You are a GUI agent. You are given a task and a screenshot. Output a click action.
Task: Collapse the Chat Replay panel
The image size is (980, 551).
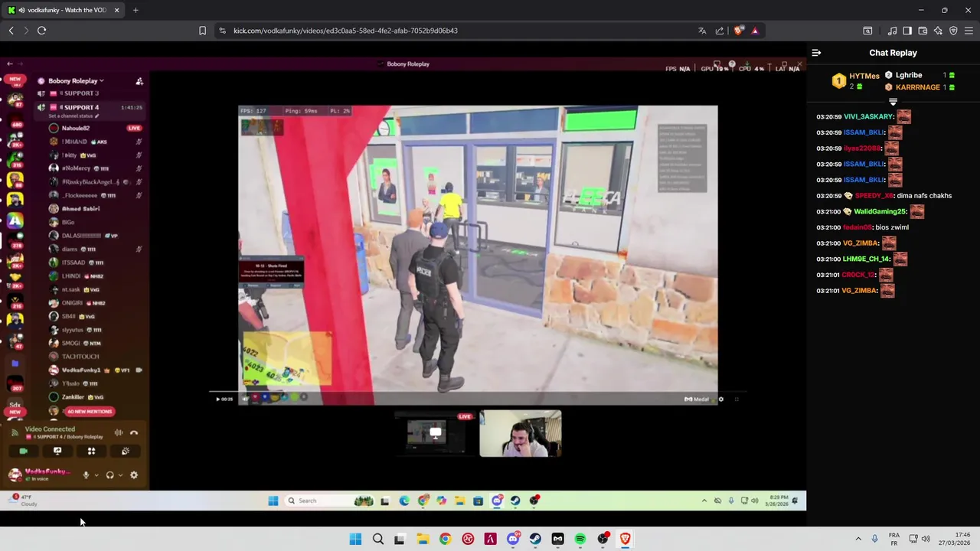(x=816, y=53)
